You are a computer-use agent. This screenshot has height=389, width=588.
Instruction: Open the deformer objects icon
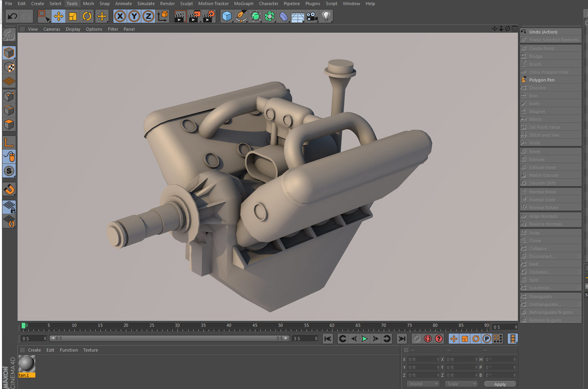[x=284, y=16]
